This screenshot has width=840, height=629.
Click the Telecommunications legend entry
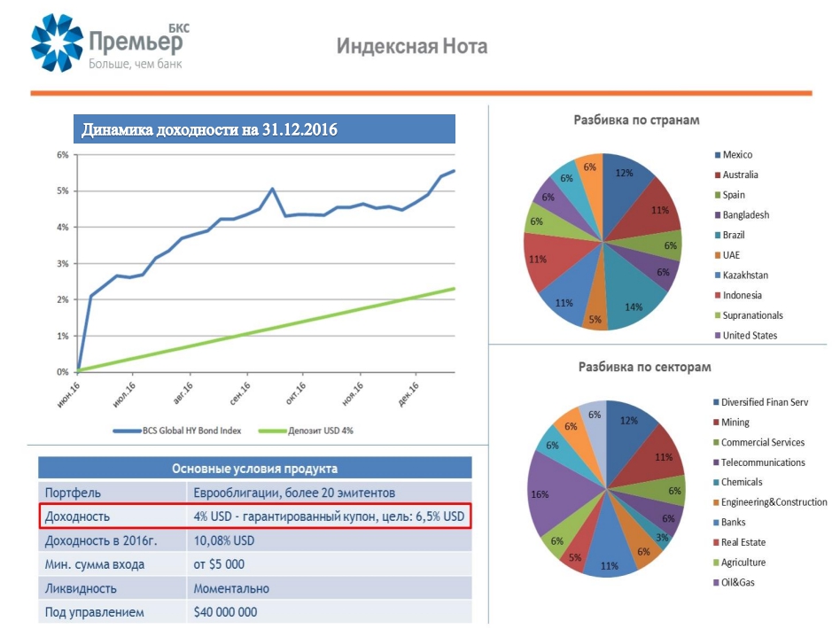[x=762, y=462]
